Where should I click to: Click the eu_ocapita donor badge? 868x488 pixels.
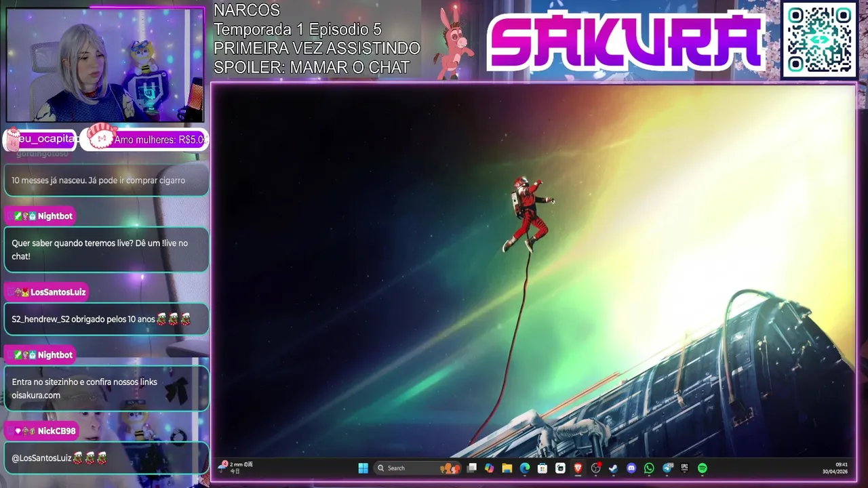coord(39,139)
